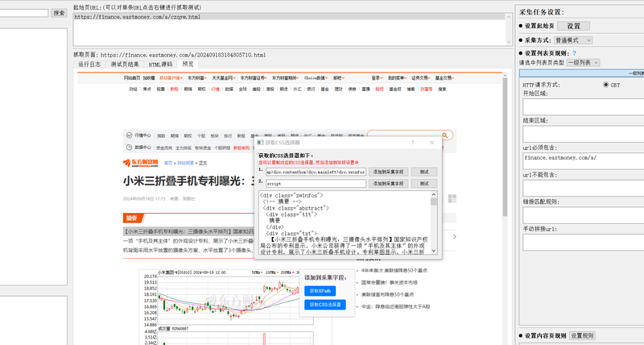Screen dimensions: 644x345
Task: Expand the 证券交易 dropdown in site nav
Action: click(421, 77)
